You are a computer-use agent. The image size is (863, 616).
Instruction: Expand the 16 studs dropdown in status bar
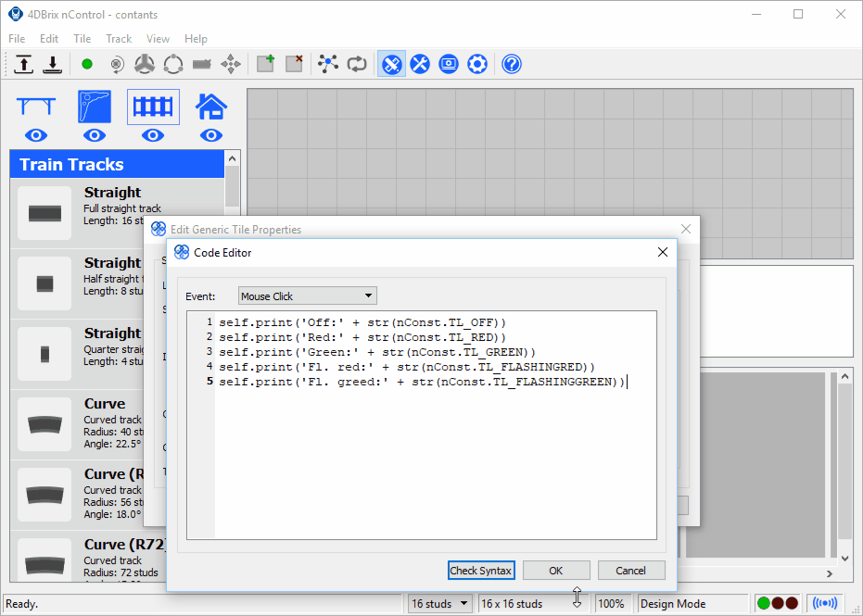(x=441, y=604)
